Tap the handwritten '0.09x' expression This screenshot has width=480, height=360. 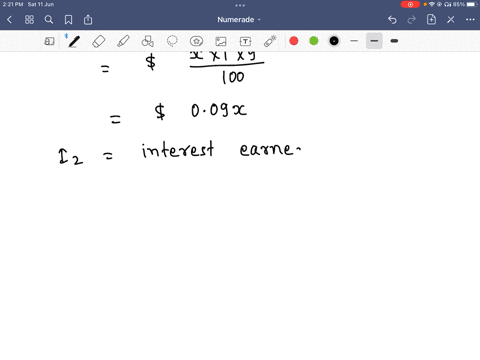(219, 110)
